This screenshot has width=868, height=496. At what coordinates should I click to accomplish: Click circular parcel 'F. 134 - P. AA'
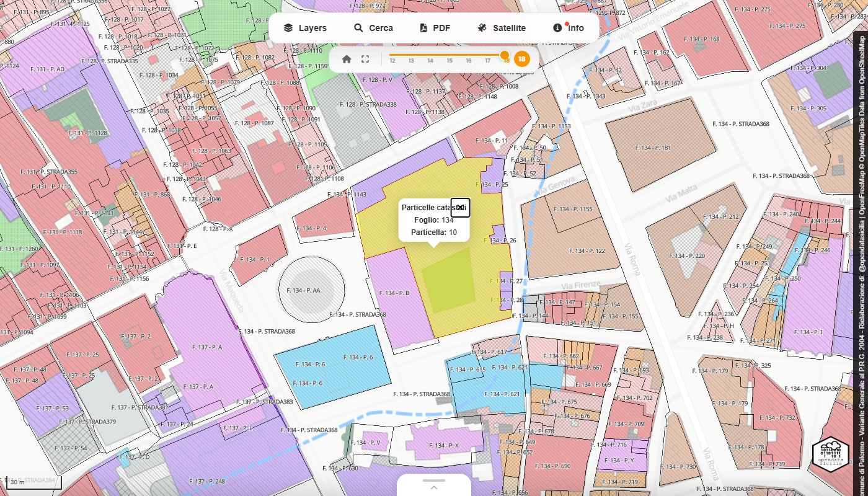tap(303, 290)
